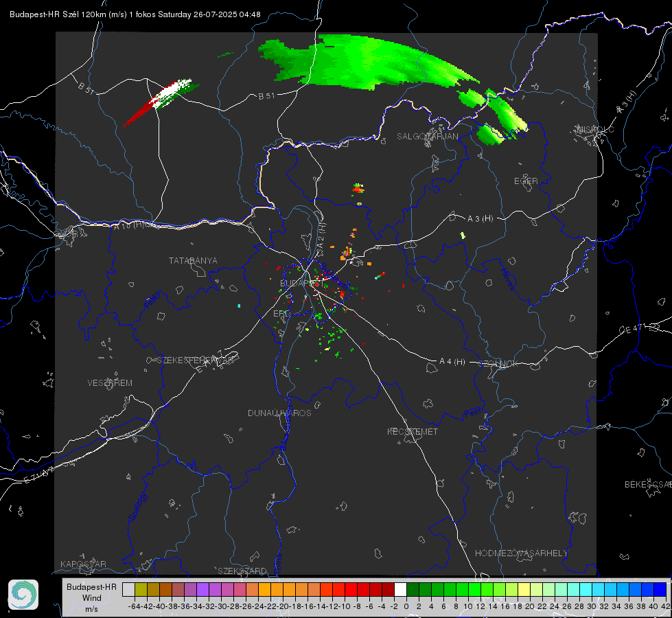Pick the white legend swatch between -2 and 0
Screen dimensions: 672x618
tap(400, 589)
